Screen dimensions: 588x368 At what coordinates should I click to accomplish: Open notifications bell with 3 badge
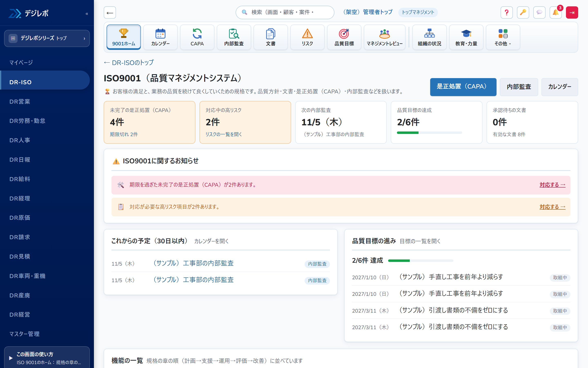pos(556,12)
